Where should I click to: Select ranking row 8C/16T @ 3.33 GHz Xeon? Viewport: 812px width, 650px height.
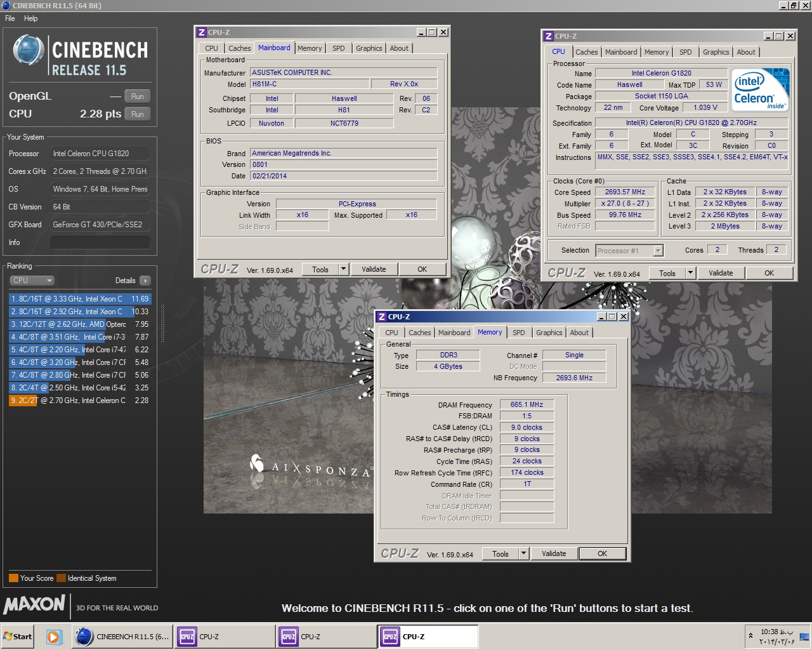click(x=80, y=299)
